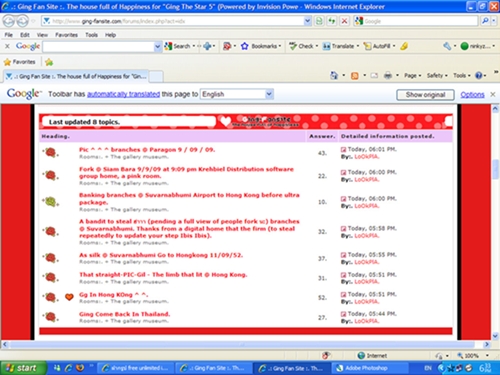Click the Translate icon in Google toolbar
This screenshot has height=375, width=500.
[x=326, y=46]
